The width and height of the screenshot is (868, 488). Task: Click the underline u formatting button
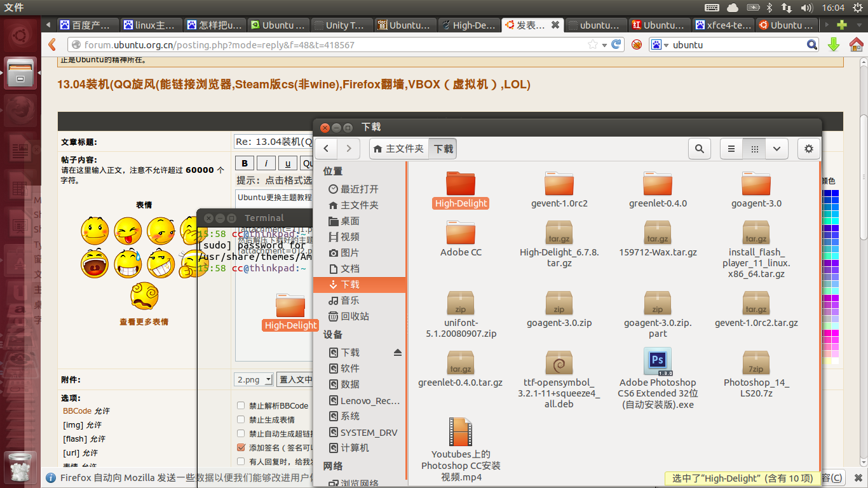point(288,163)
